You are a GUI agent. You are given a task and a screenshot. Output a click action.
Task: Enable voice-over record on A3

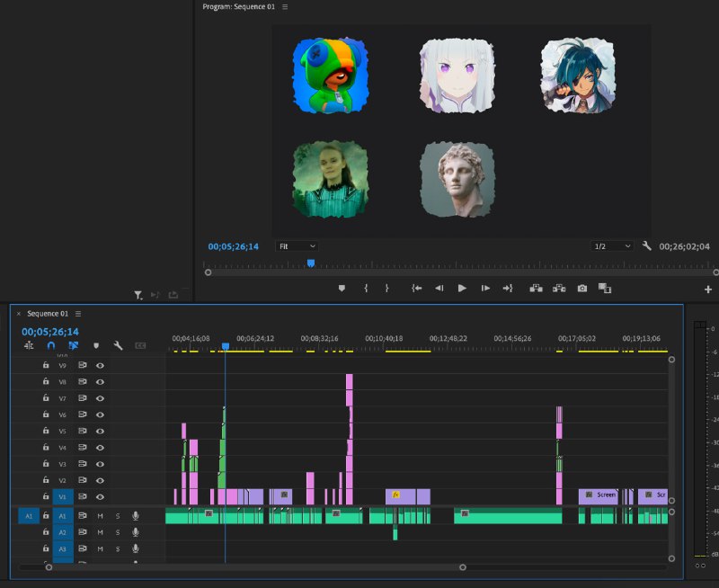(136, 549)
